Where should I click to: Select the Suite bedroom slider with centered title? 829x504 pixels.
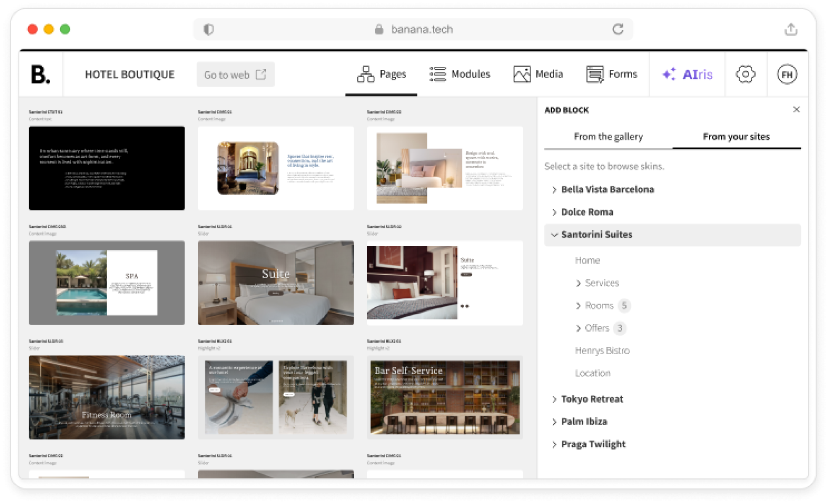coord(276,283)
